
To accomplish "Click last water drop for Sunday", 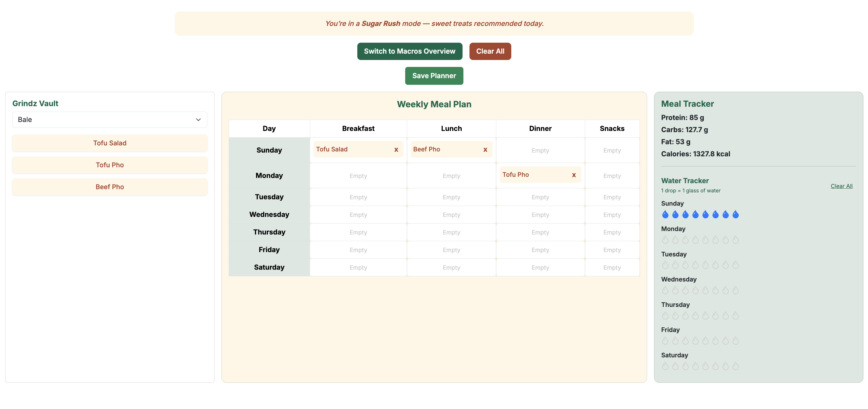I will (x=735, y=215).
